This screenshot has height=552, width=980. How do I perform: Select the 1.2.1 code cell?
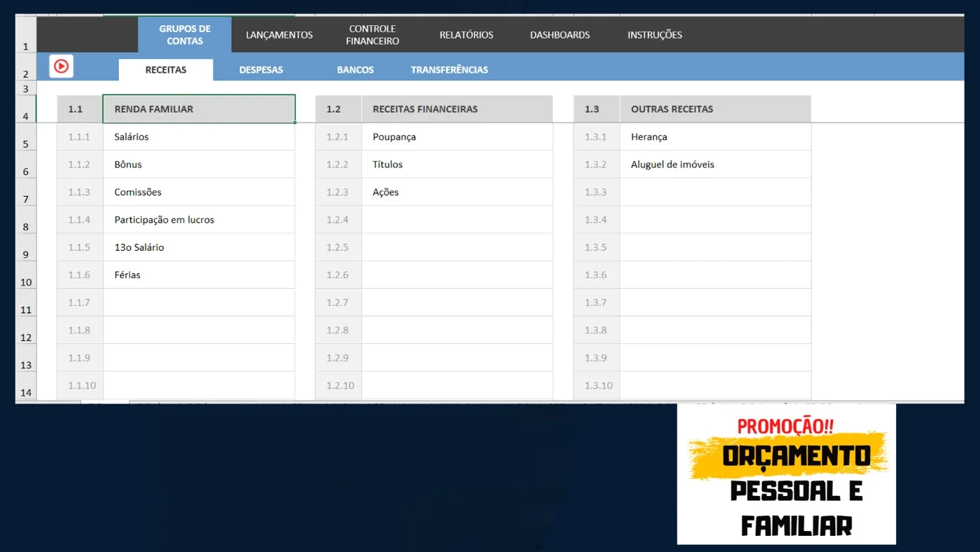338,137
